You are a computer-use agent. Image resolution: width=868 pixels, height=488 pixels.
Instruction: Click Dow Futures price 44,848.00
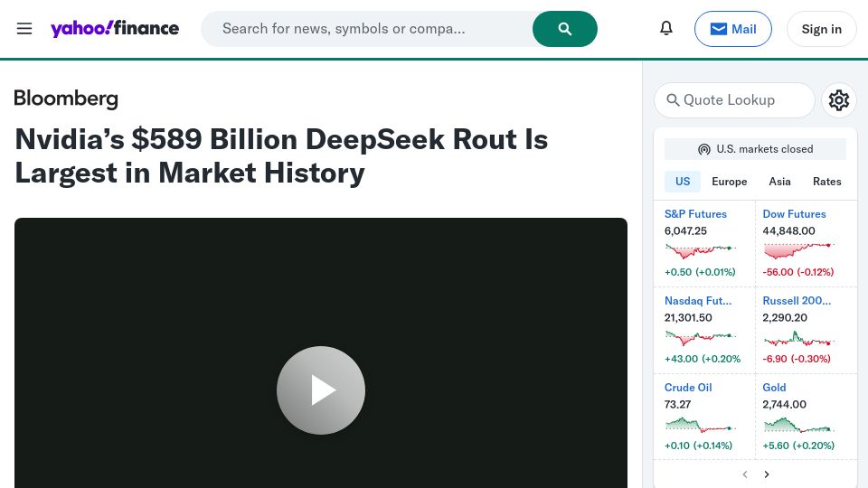point(788,231)
